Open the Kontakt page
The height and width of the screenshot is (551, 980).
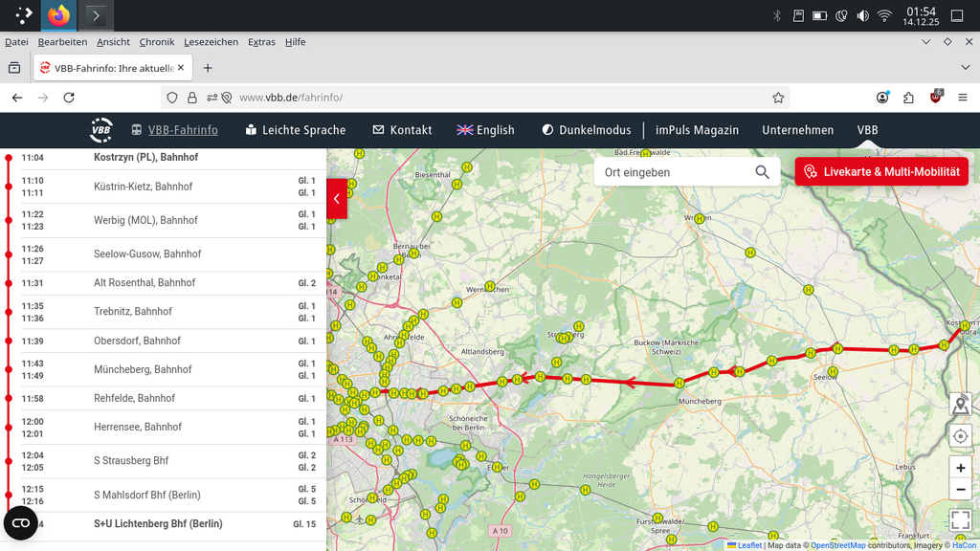coord(403,130)
